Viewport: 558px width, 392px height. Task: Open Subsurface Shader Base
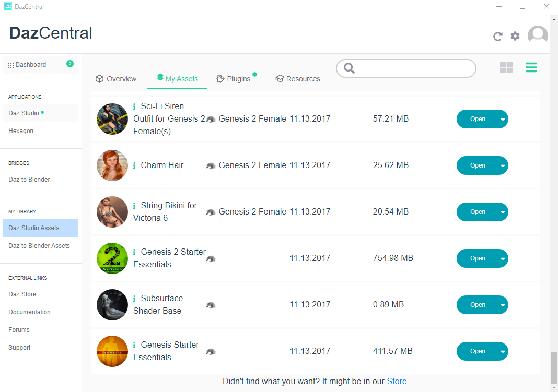(x=477, y=305)
